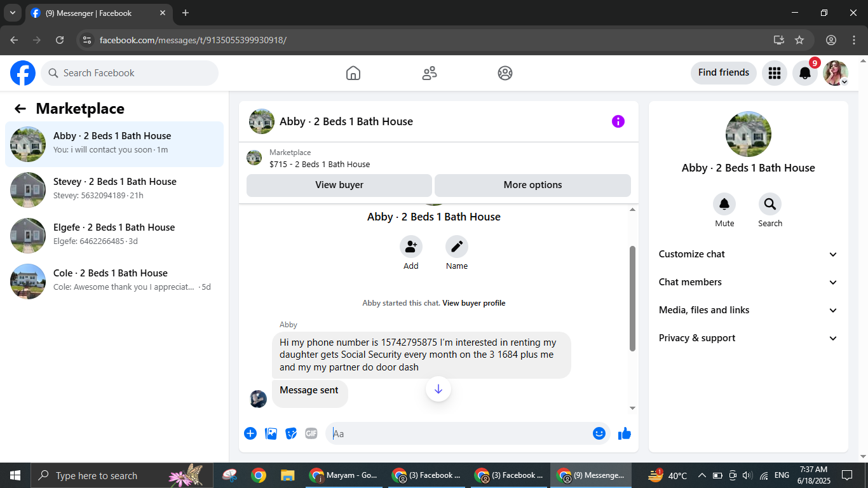The image size is (868, 488).
Task: Open the $715 Marketplace listing link
Action: tap(320, 164)
